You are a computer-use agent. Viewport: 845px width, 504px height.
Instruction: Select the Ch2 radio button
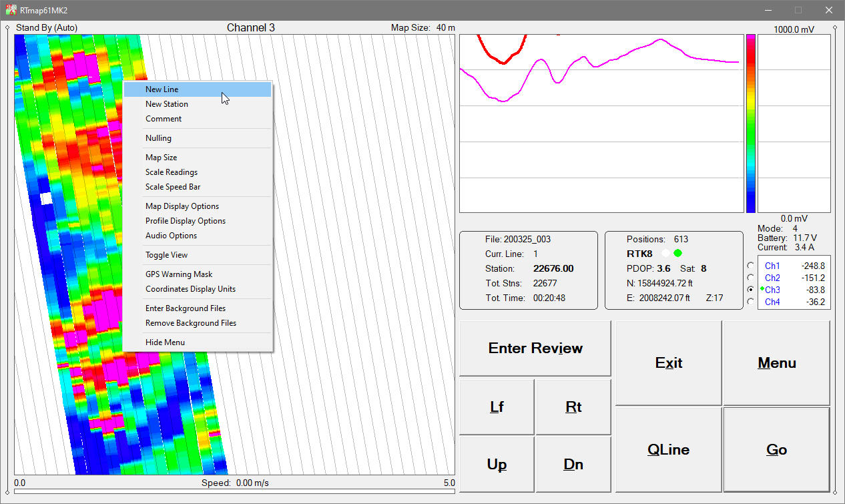pyautogui.click(x=751, y=278)
